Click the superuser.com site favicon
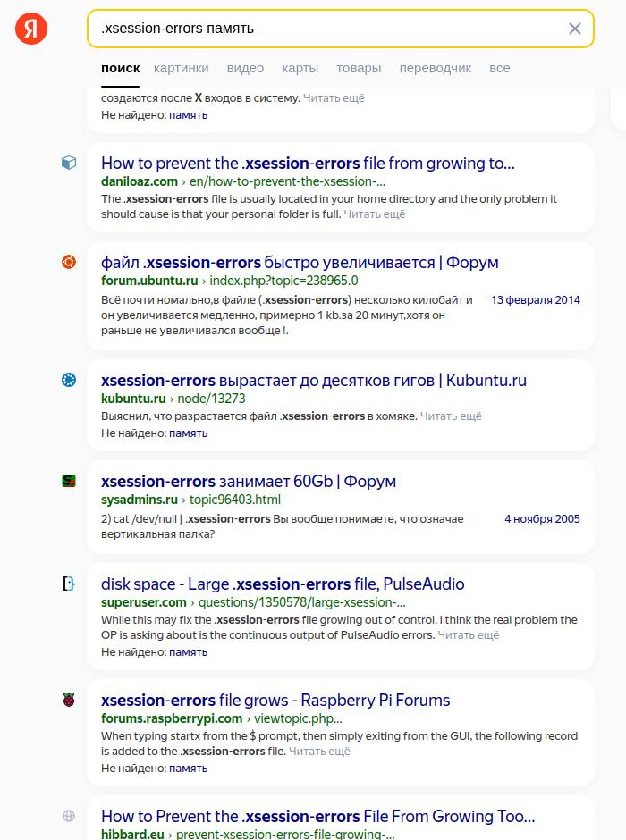This screenshot has height=840, width=626. click(69, 584)
